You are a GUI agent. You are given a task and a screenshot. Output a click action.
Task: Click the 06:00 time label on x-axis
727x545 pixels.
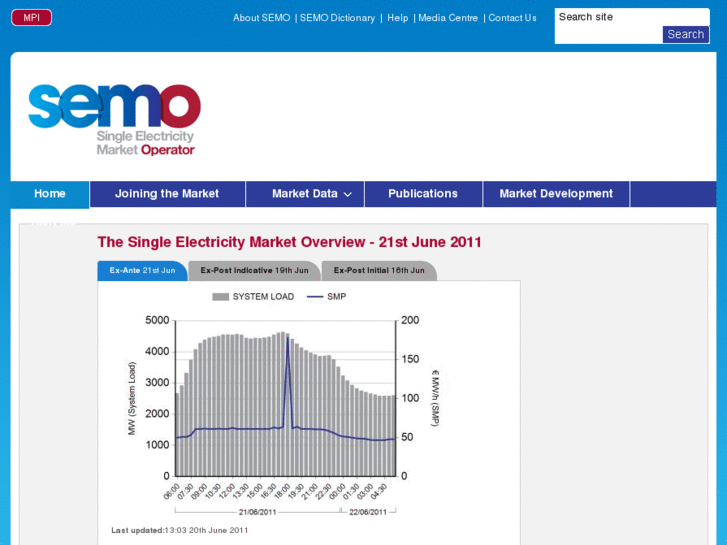[x=171, y=491]
